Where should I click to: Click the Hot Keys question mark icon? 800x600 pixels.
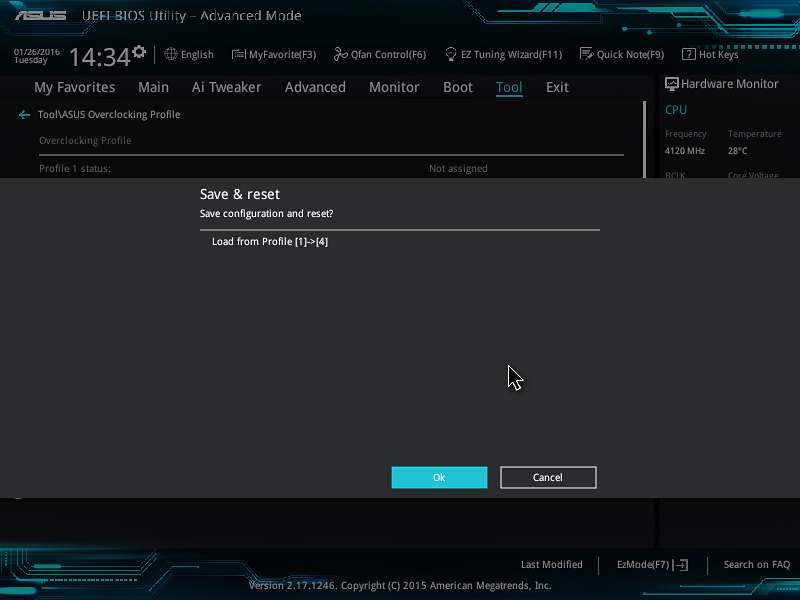click(688, 54)
